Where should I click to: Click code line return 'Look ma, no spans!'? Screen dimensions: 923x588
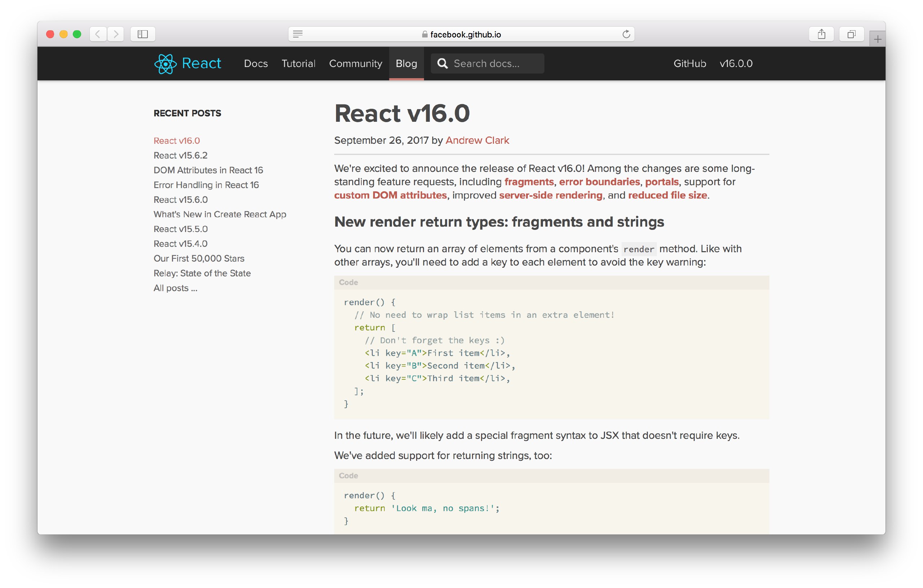[x=427, y=508]
